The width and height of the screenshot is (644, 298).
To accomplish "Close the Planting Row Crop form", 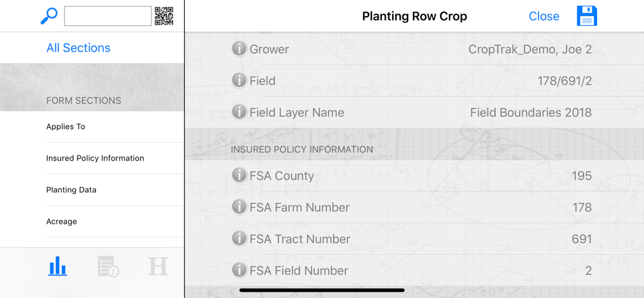I will 544,17.
